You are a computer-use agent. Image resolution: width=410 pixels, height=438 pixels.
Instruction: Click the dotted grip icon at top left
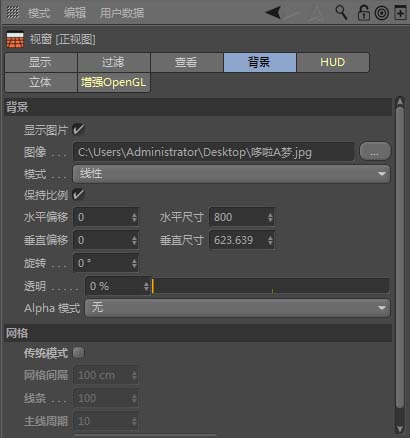(13, 12)
